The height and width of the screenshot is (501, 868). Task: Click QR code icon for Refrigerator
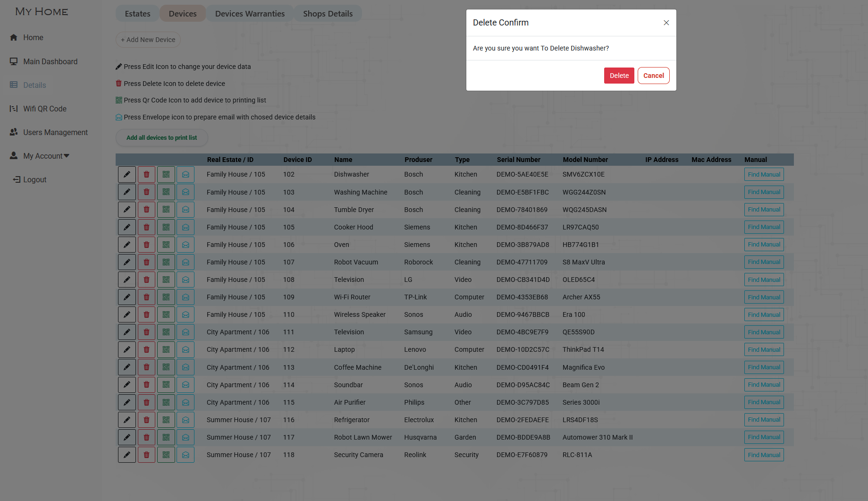(166, 420)
